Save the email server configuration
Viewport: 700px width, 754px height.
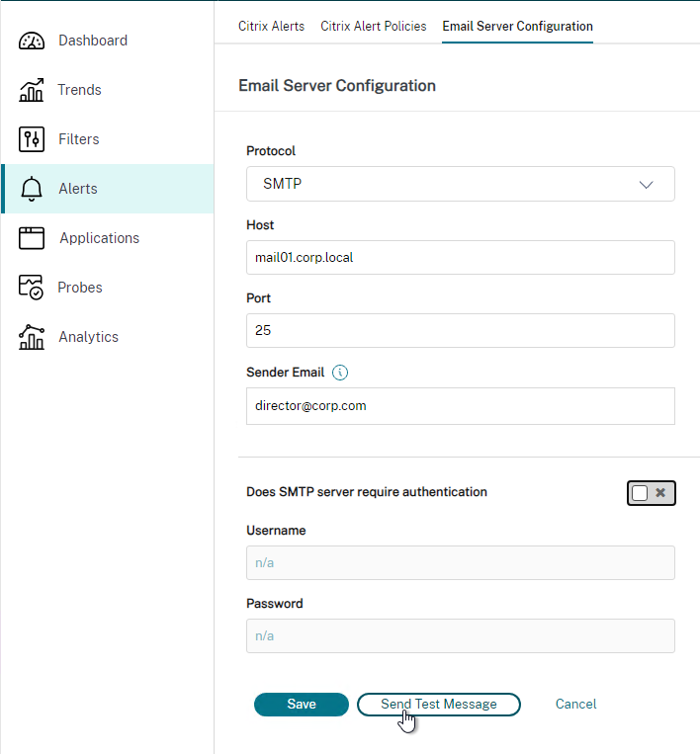click(302, 705)
